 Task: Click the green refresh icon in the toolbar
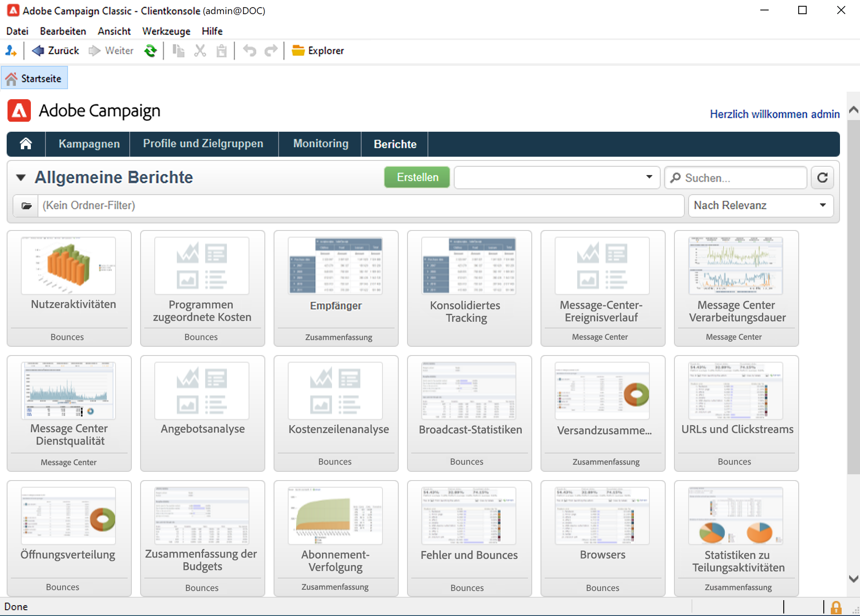tap(151, 51)
